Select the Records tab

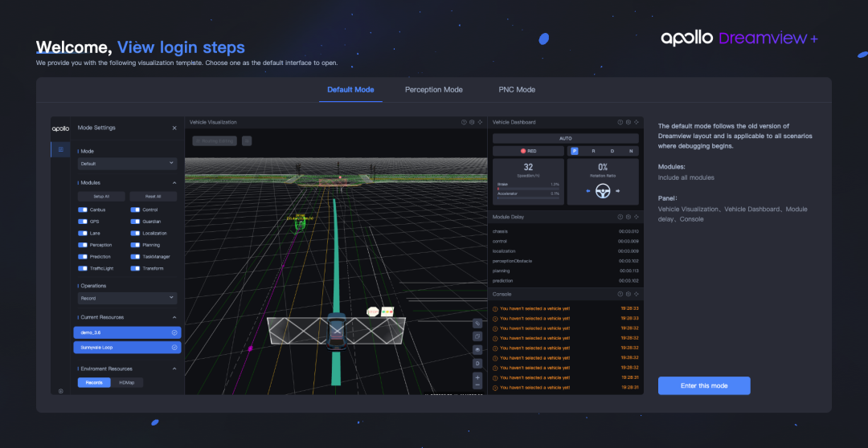tap(94, 382)
